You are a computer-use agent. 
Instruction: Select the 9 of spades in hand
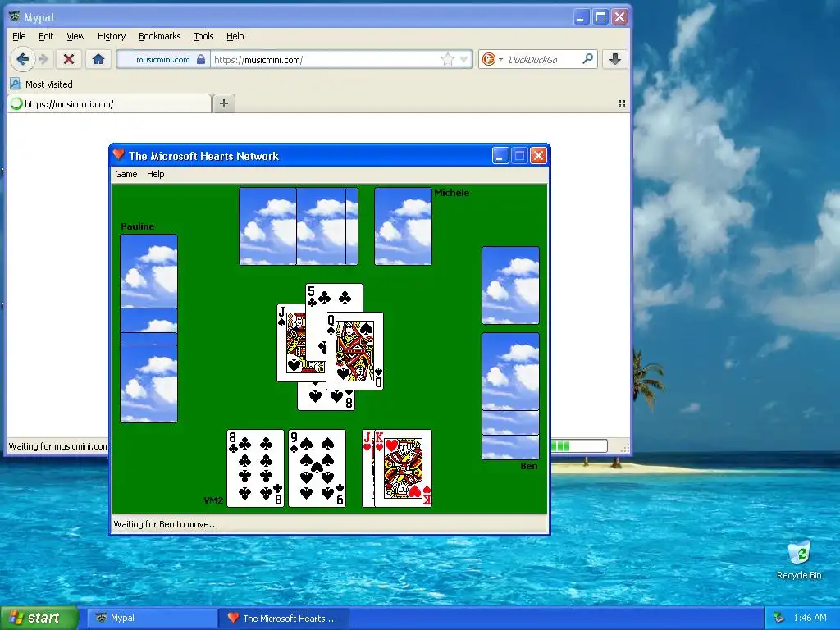click(x=317, y=468)
